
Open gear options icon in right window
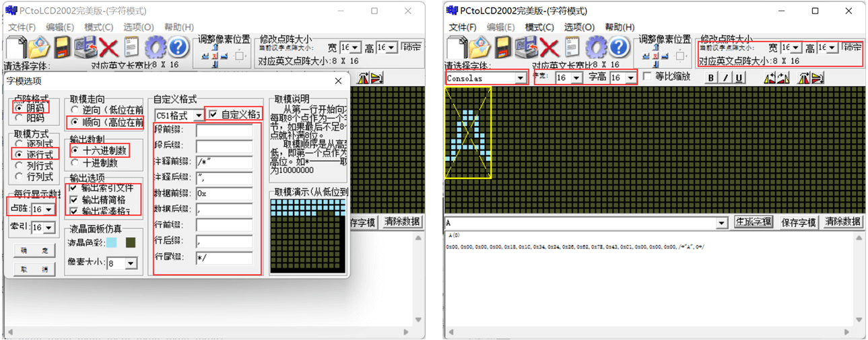[x=597, y=48]
